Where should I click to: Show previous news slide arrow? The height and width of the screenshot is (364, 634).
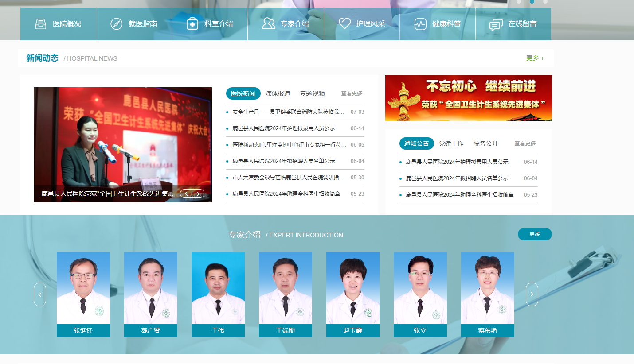tap(186, 194)
